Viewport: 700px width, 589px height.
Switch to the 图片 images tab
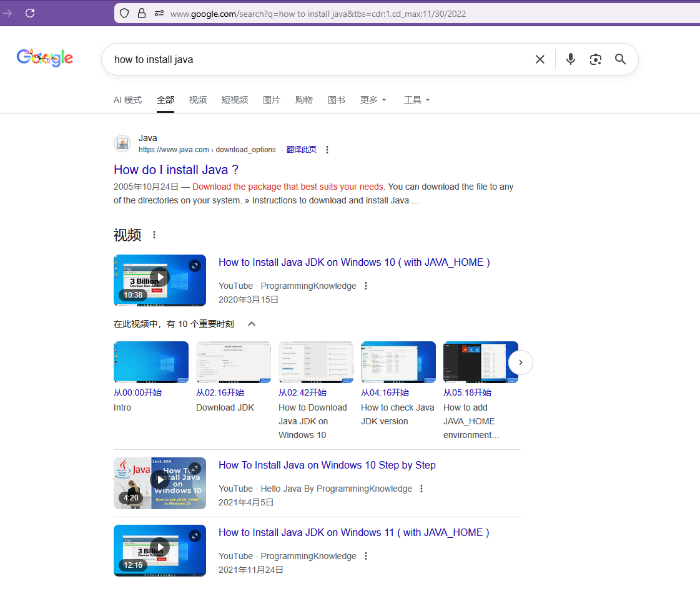pos(272,100)
